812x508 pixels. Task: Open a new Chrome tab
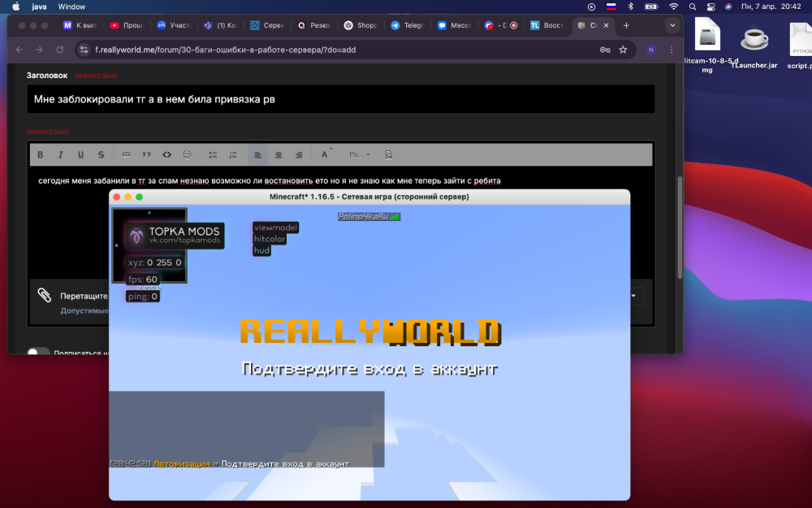click(626, 25)
